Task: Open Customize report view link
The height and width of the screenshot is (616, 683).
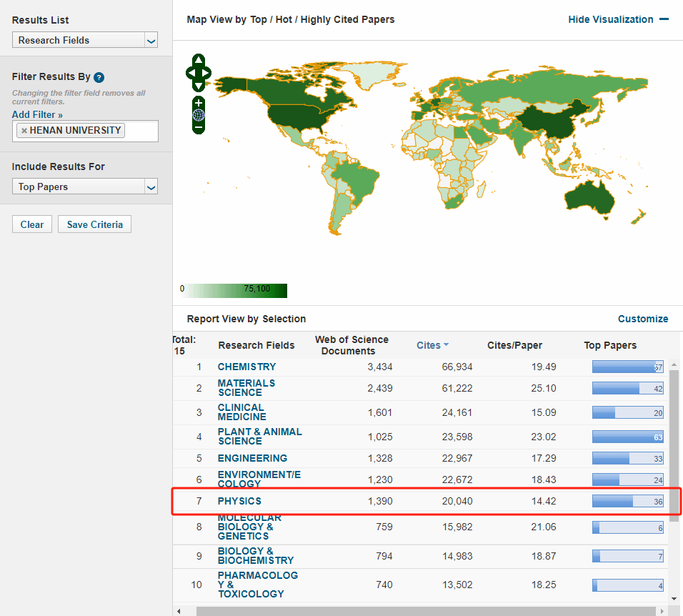Action: pos(643,319)
